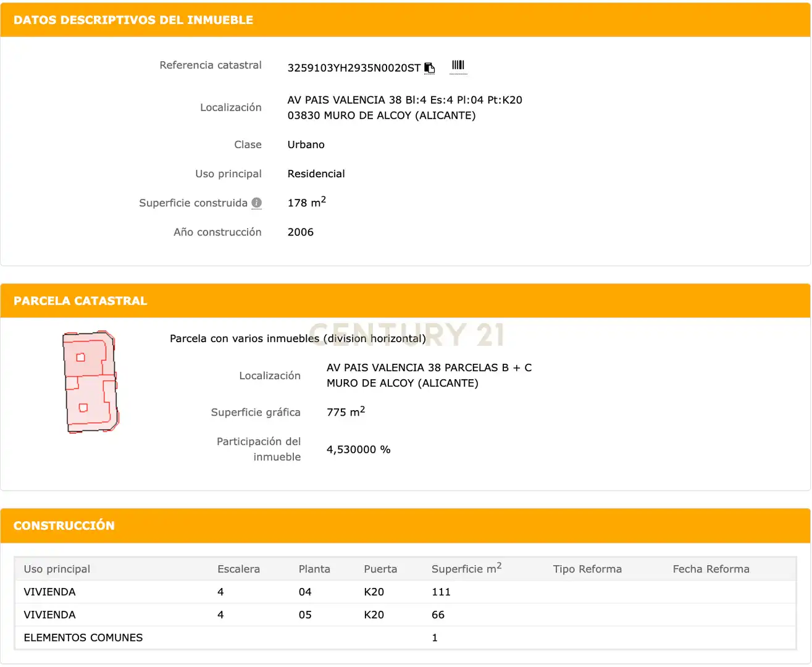Click the "Año construcción" label
This screenshot has height=667, width=812.
[217, 232]
